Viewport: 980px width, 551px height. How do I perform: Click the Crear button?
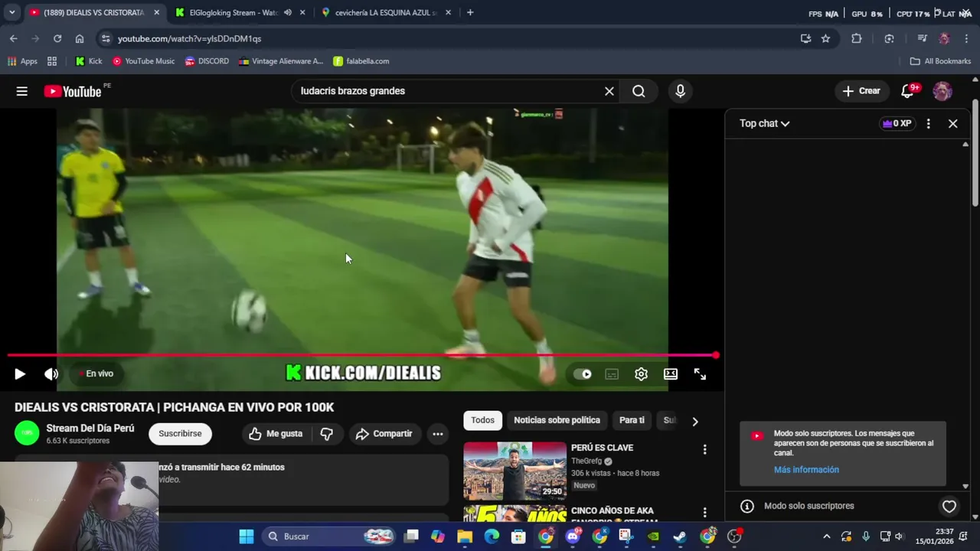(862, 91)
